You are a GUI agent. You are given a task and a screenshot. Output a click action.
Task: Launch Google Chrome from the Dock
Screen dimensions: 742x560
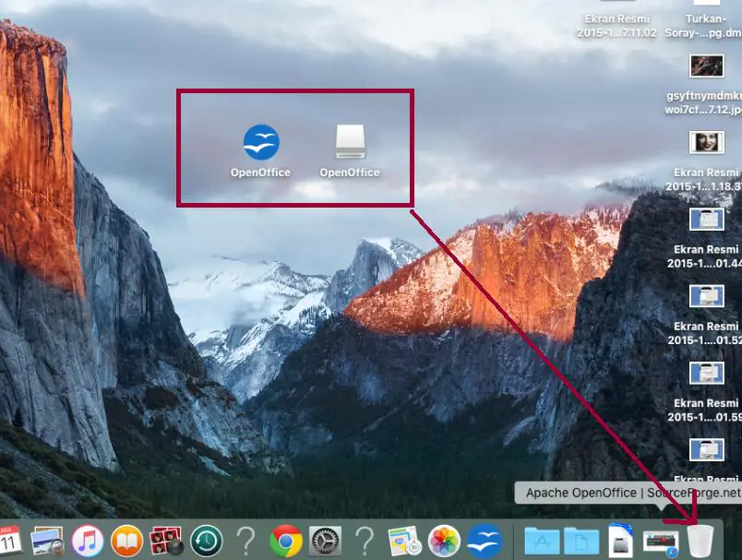(x=286, y=541)
